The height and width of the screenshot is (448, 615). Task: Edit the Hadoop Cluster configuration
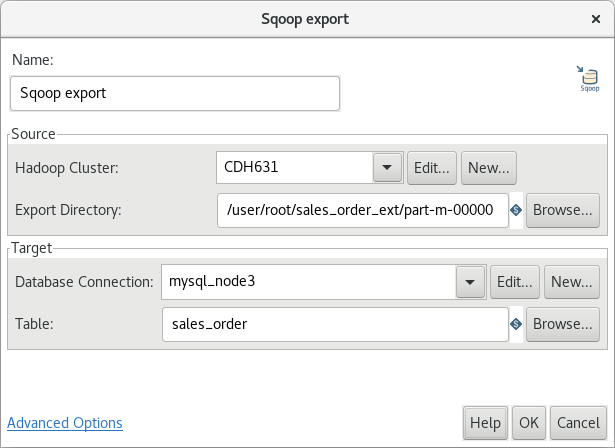pos(432,168)
